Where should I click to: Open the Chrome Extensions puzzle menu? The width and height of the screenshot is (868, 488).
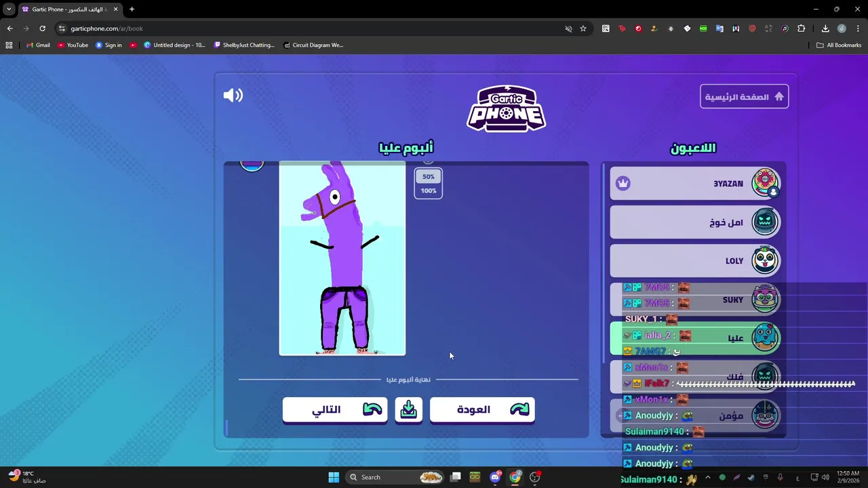pos(802,28)
